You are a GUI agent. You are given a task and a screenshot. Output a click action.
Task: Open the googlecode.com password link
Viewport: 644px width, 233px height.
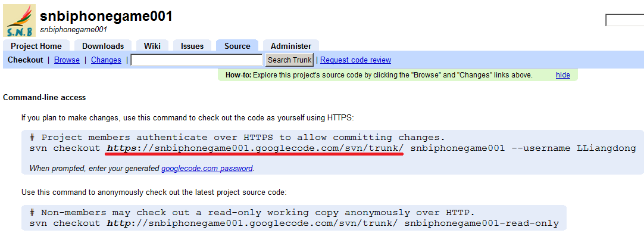pyautogui.click(x=207, y=168)
